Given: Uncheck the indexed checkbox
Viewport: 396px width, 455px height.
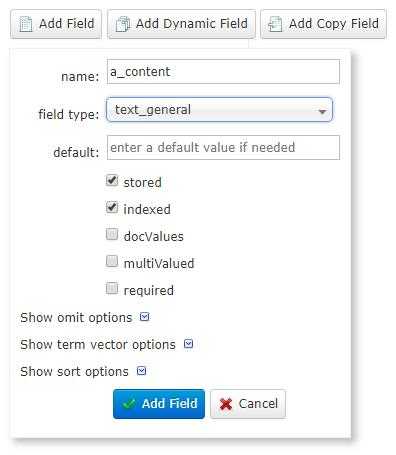Looking at the screenshot, I should coord(112,208).
